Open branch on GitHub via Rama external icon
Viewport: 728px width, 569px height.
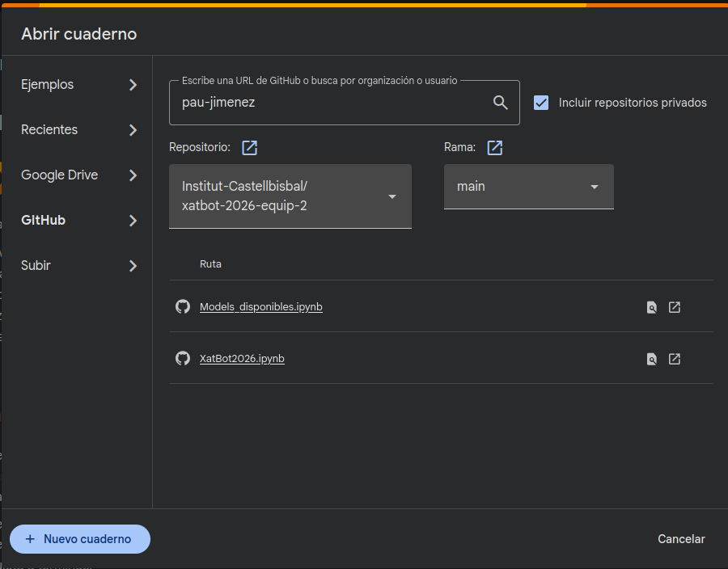pyautogui.click(x=495, y=148)
